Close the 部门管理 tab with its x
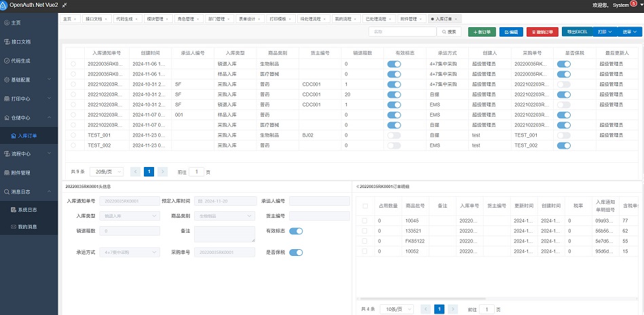 pos(229,19)
